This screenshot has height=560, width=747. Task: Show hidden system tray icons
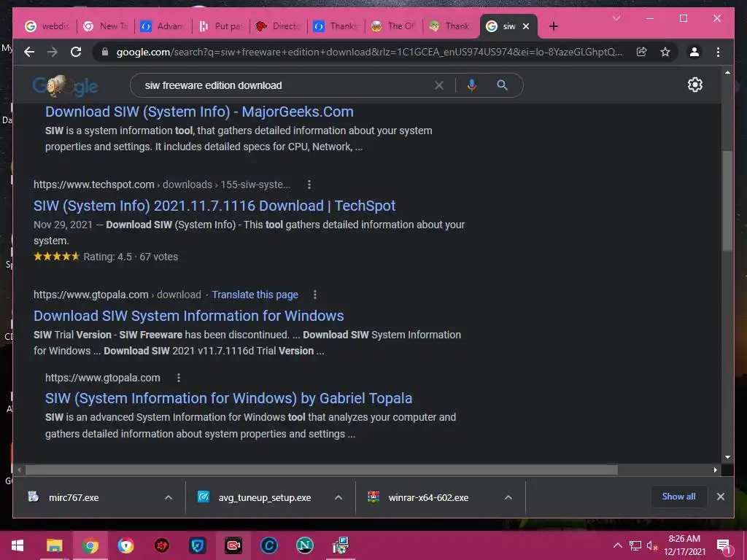[x=617, y=545]
